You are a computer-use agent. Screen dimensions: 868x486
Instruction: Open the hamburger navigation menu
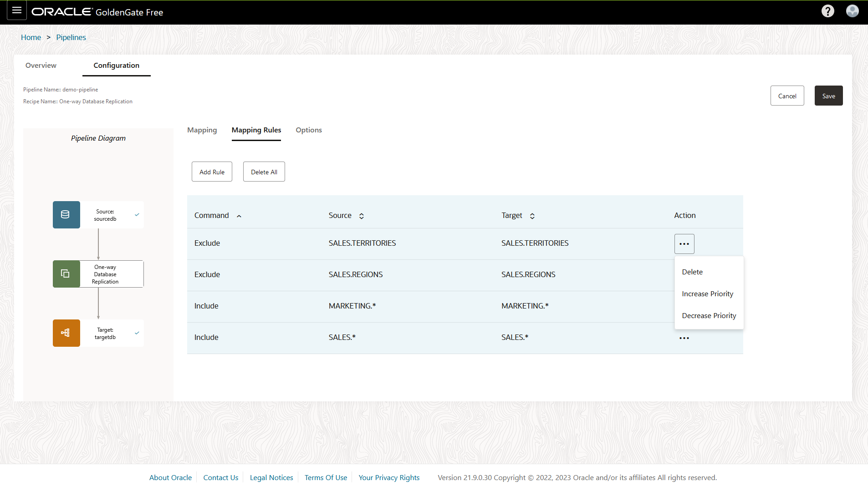coord(17,10)
